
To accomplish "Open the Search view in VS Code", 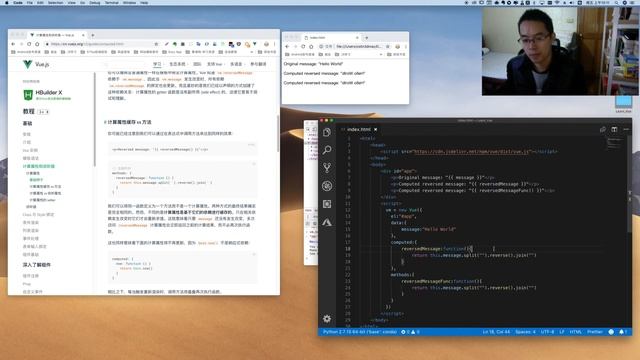I will [327, 150].
